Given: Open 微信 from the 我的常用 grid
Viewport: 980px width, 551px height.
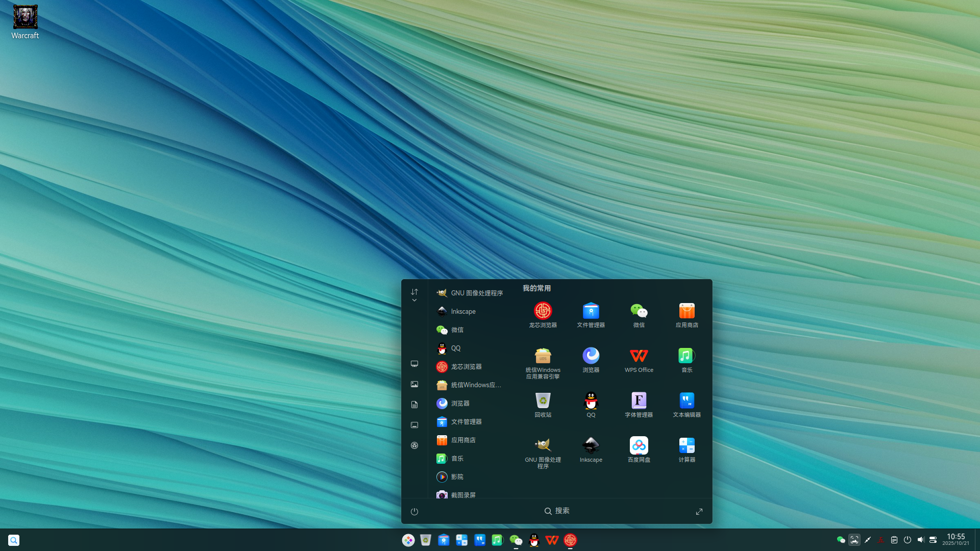Looking at the screenshot, I should [x=639, y=315].
